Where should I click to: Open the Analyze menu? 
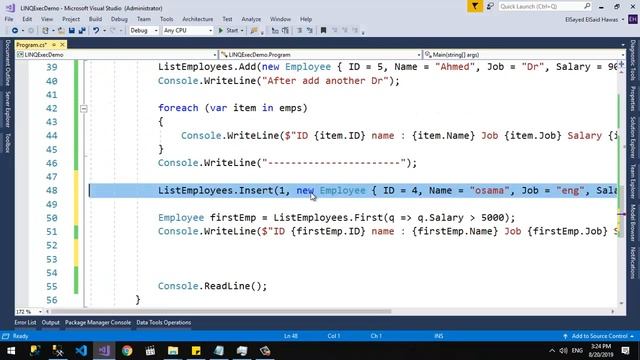(x=251, y=19)
